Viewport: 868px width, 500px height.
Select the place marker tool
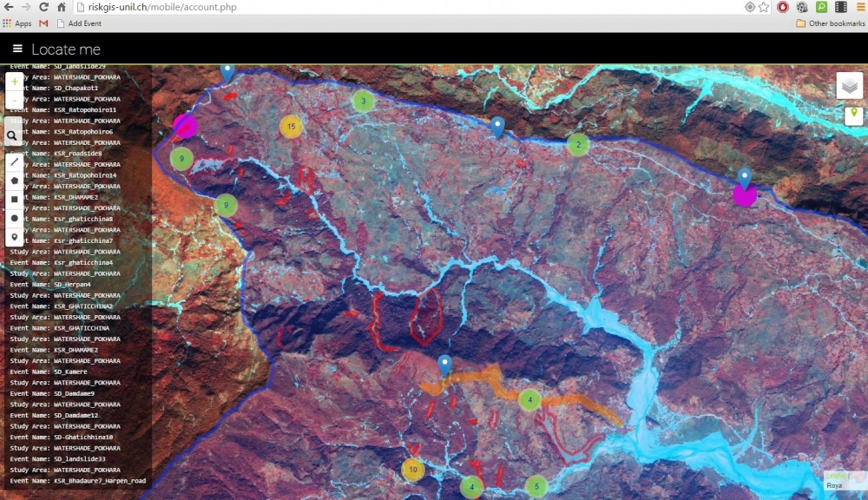tap(15, 238)
